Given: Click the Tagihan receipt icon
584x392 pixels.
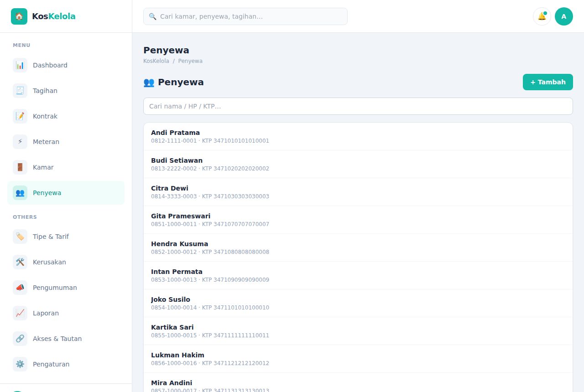Looking at the screenshot, I should coord(20,91).
